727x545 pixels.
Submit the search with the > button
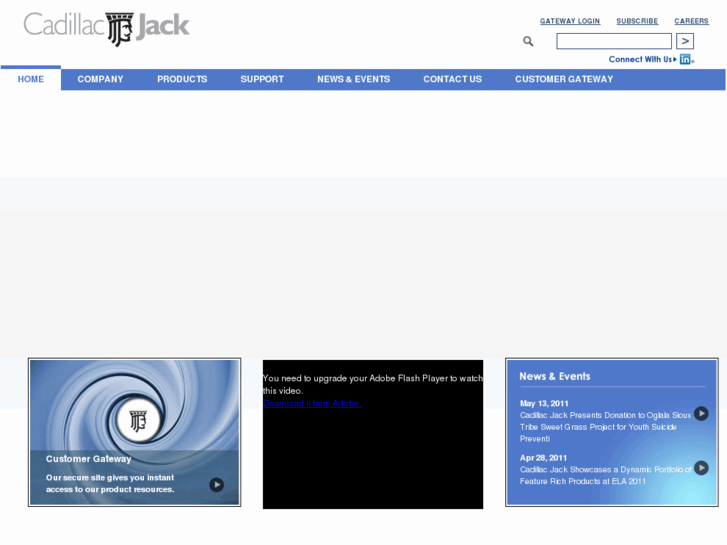click(x=685, y=41)
